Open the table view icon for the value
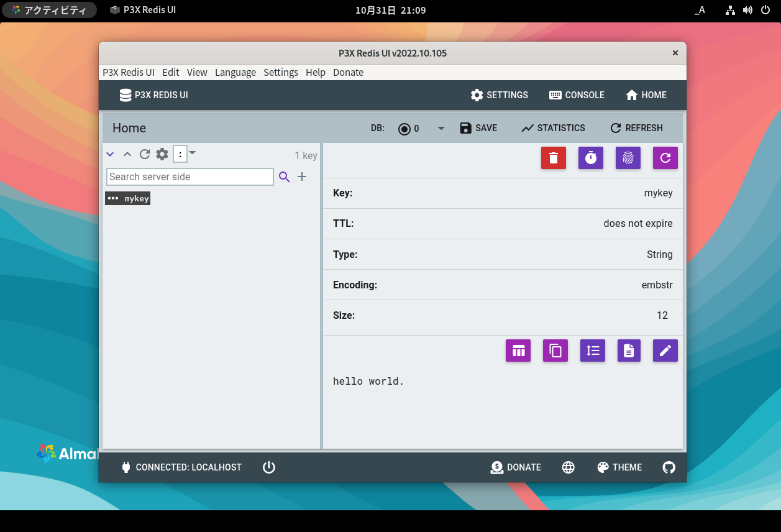This screenshot has width=781, height=532. tap(518, 351)
